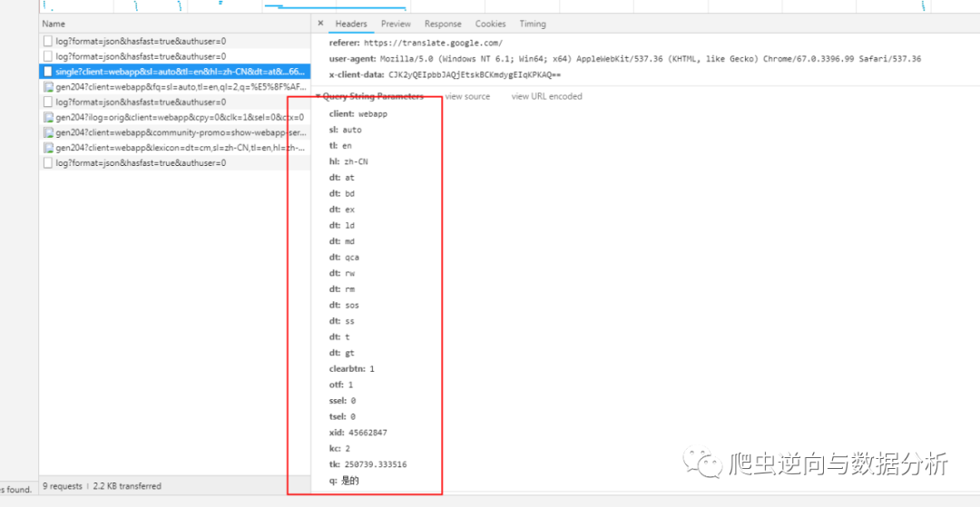Click the image icon of gen204 fq=sl=auto request

[48, 87]
